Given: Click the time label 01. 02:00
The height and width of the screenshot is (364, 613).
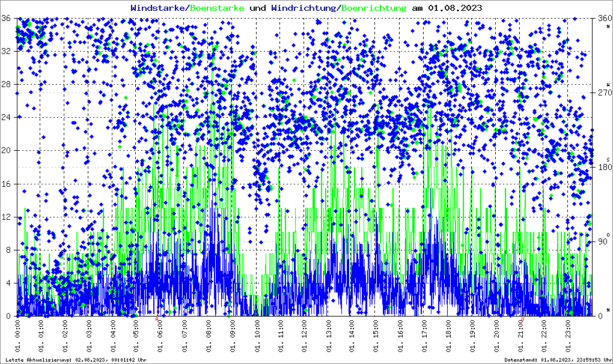Looking at the screenshot, I should coord(65,336).
